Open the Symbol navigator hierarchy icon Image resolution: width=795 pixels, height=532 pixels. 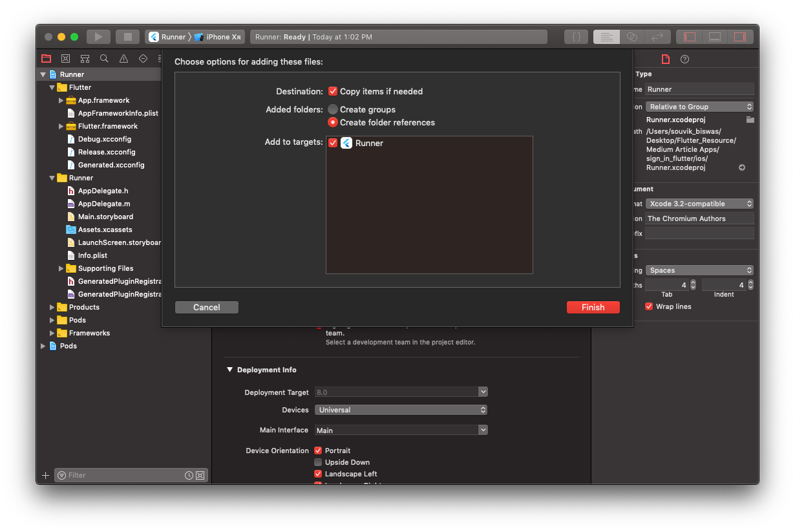tap(85, 58)
